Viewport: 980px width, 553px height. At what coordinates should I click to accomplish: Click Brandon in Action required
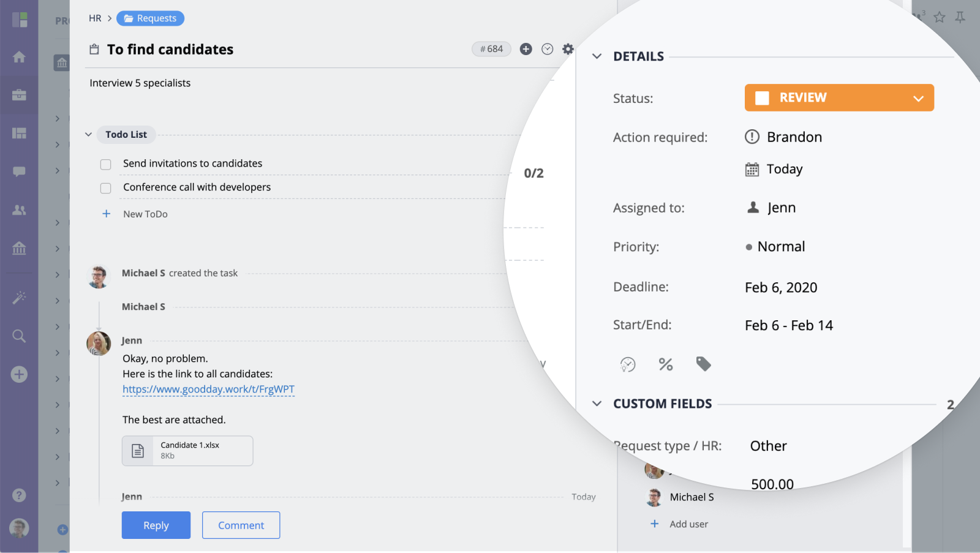[x=794, y=137]
